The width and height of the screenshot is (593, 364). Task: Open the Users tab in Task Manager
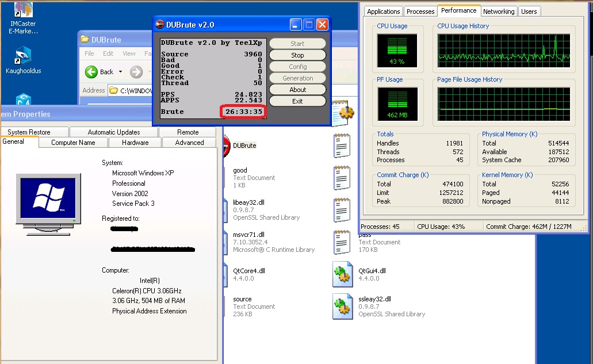coord(529,12)
